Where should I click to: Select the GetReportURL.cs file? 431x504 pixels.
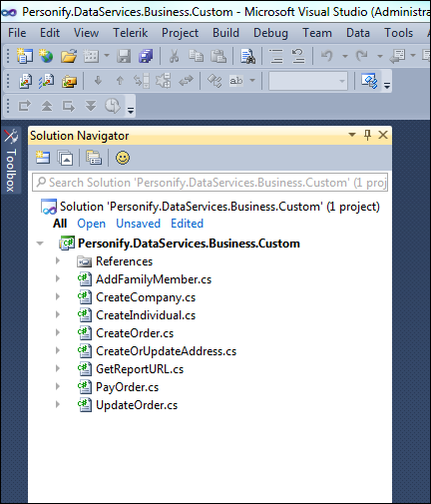[140, 369]
